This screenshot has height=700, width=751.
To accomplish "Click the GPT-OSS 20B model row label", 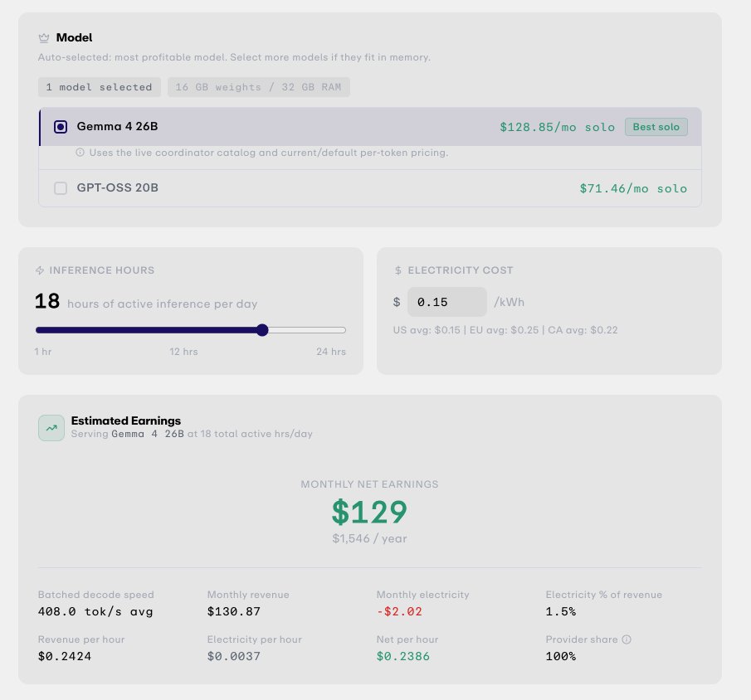I will [117, 187].
